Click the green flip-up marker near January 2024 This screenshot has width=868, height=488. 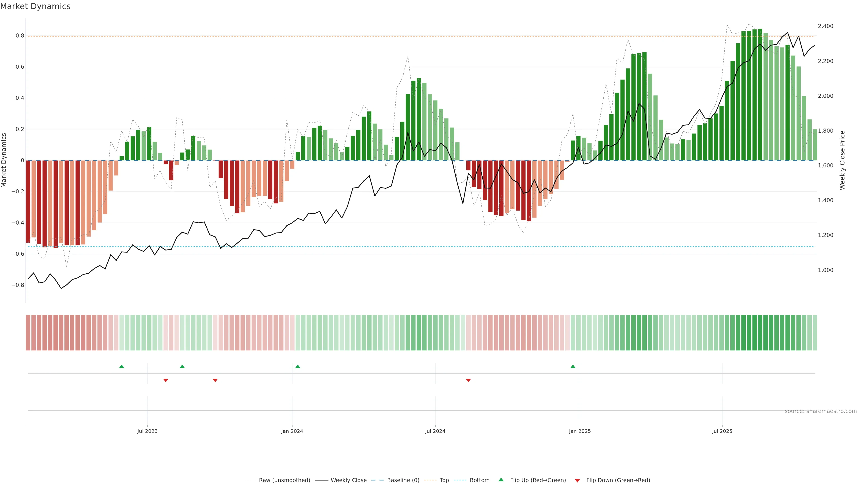[297, 366]
